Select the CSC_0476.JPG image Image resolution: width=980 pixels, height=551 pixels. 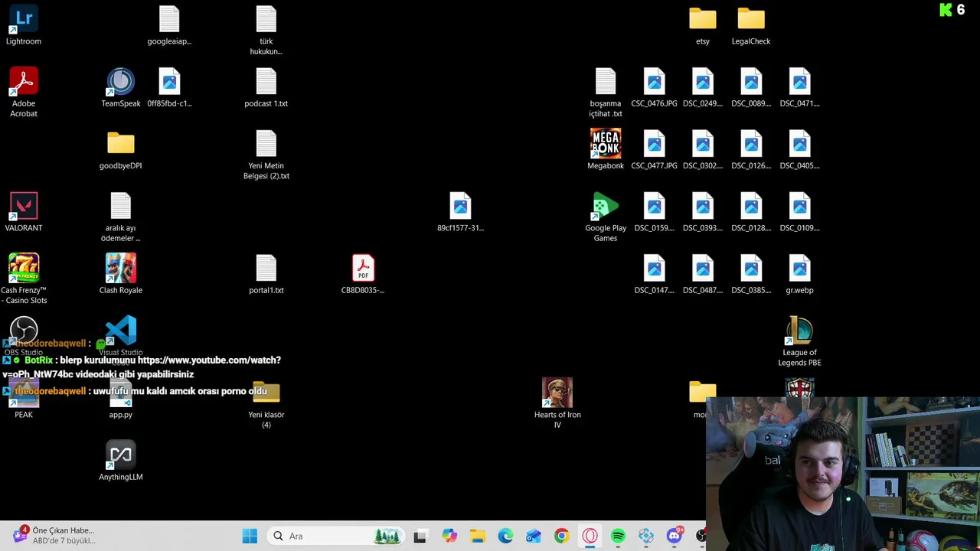(655, 87)
